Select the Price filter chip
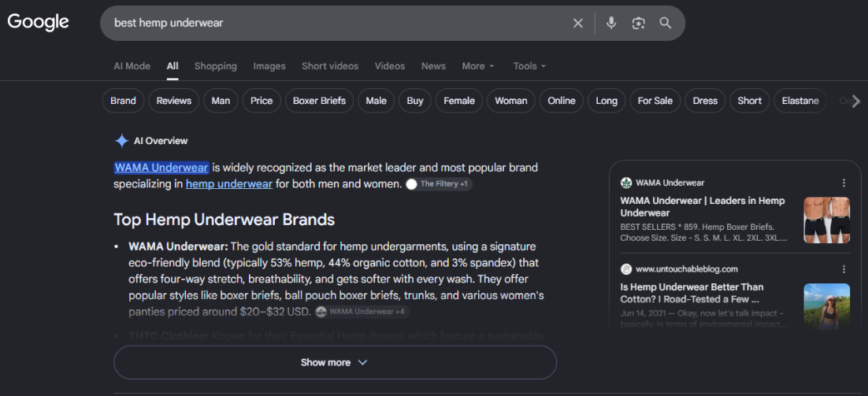The image size is (868, 396). (x=262, y=101)
